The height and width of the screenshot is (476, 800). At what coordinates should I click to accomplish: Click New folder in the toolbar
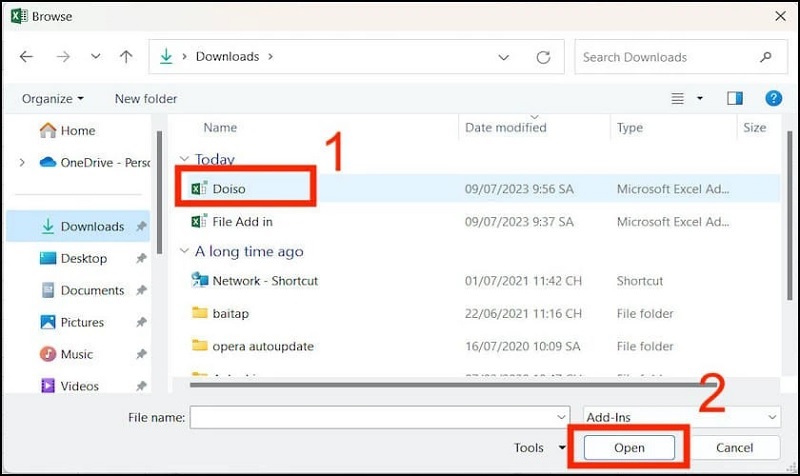(x=146, y=98)
